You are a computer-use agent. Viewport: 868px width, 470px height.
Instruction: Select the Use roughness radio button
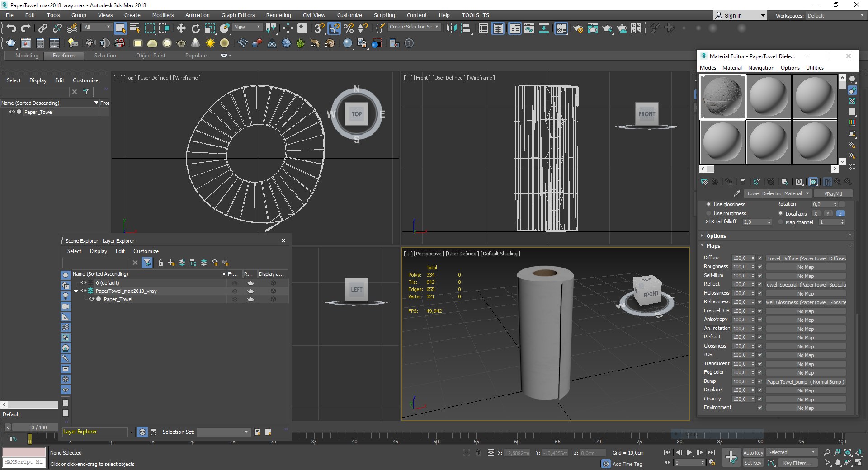[708, 213]
